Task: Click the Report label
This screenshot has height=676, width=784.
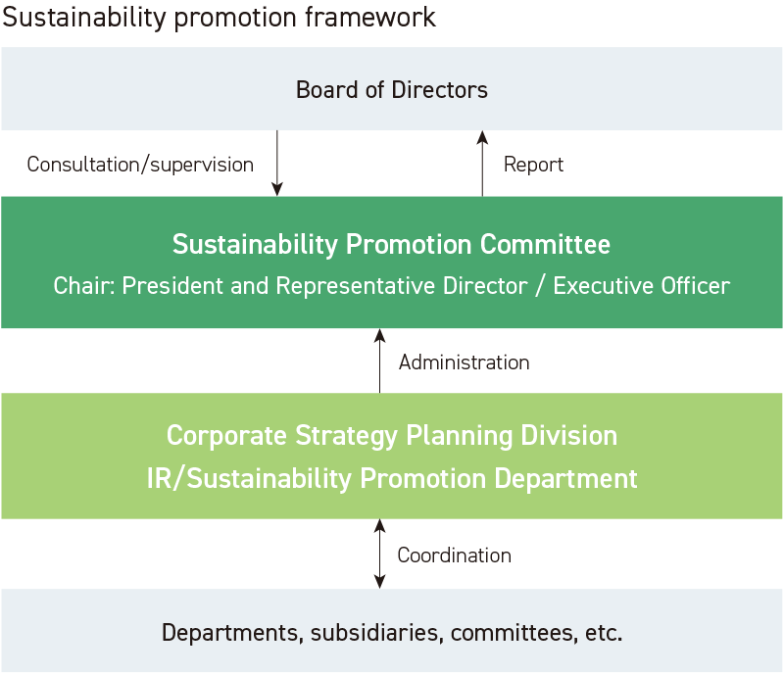Action: 533,164
